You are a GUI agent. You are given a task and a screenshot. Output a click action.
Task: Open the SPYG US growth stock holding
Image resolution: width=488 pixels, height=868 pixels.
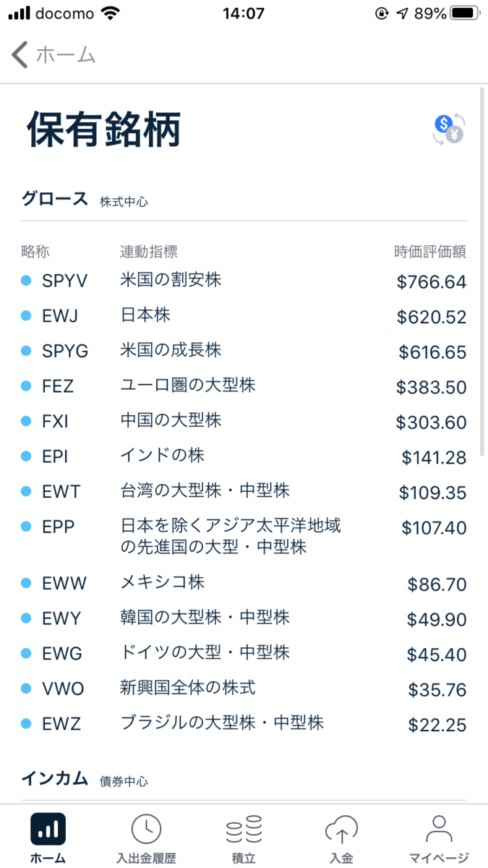(244, 352)
